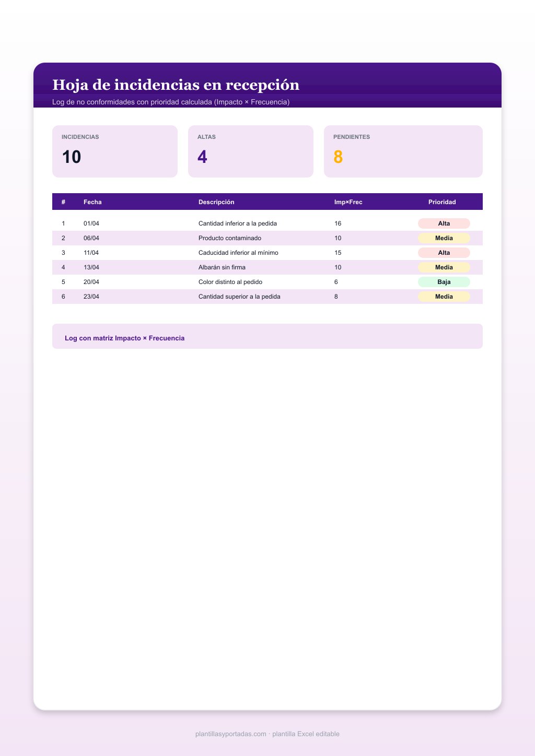Select the "Albarán sin firma" description

click(x=222, y=267)
